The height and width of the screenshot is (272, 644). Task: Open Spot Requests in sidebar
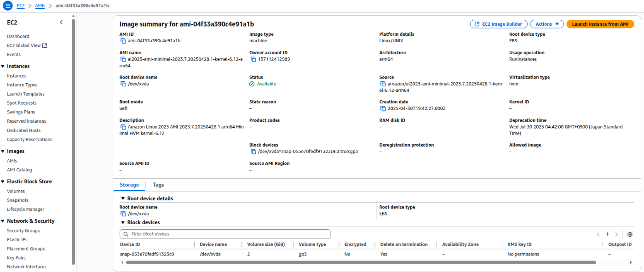(x=22, y=103)
